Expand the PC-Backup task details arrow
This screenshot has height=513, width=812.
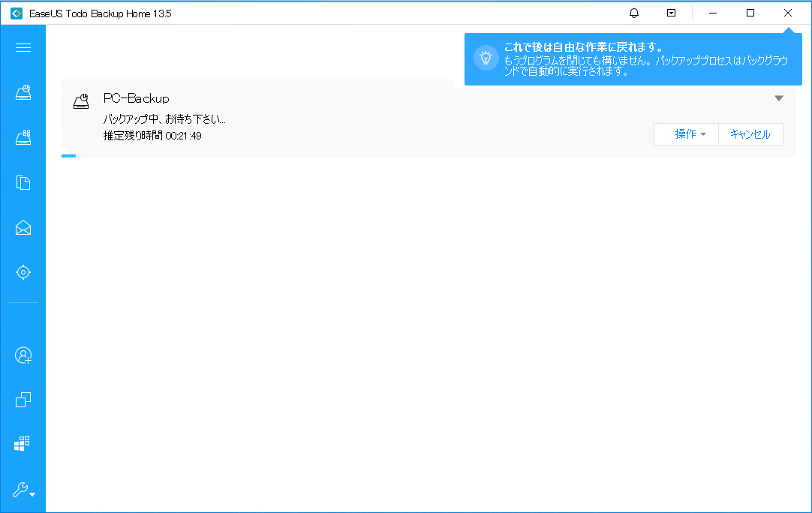(x=779, y=98)
